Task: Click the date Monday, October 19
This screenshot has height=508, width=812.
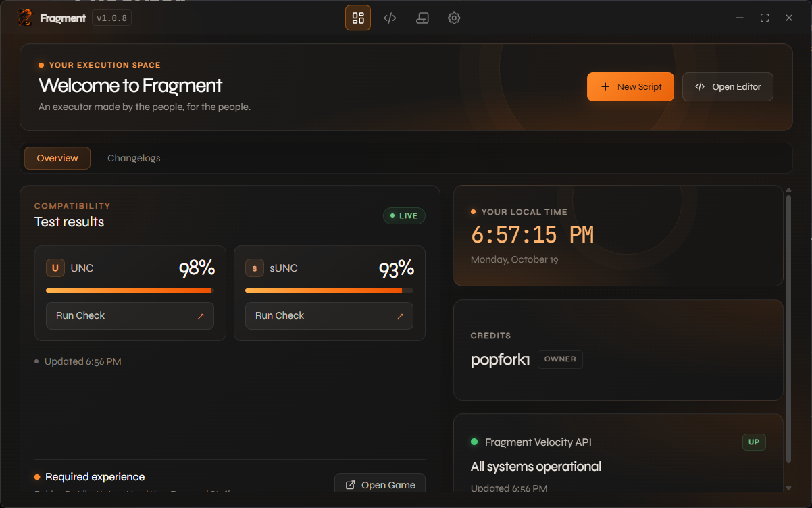Action: 515,259
